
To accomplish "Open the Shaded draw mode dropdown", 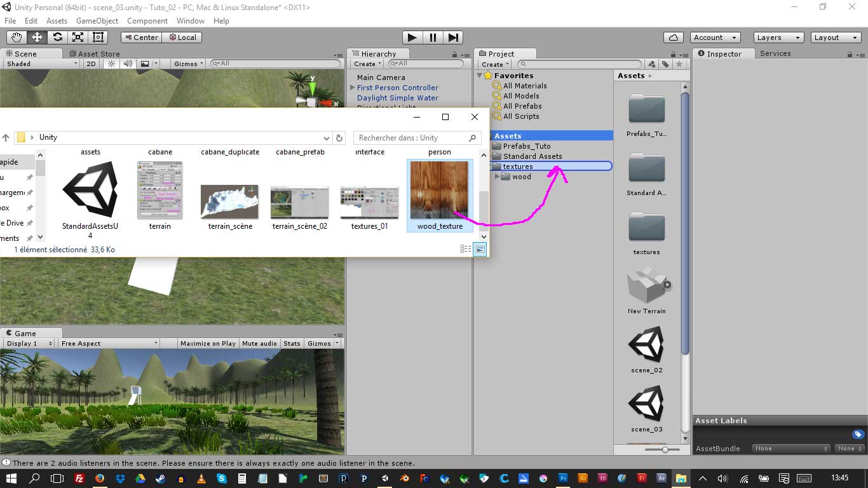I will click(x=41, y=64).
